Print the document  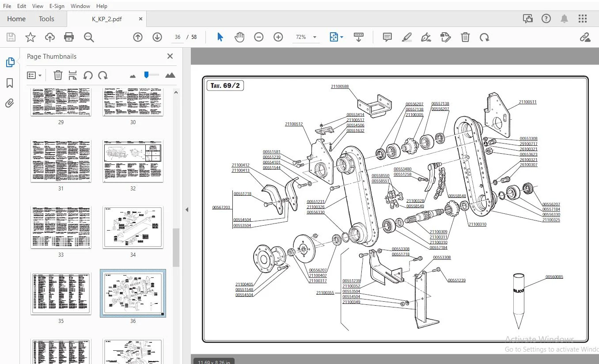pos(69,37)
